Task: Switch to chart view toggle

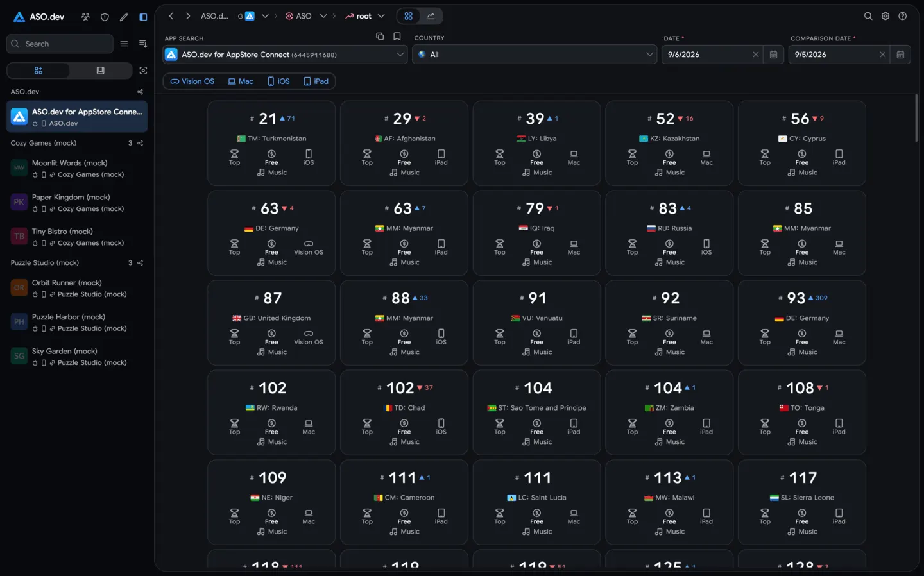Action: (x=431, y=16)
